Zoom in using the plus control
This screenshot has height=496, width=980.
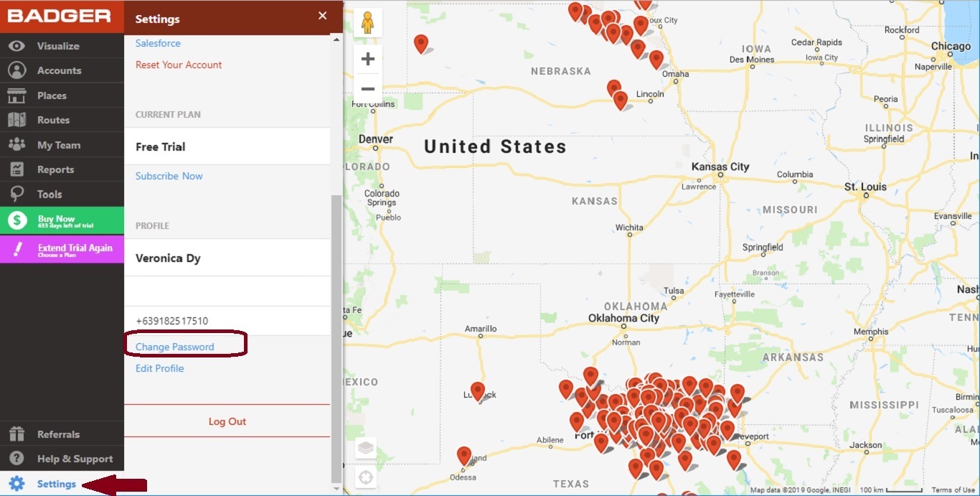click(367, 58)
